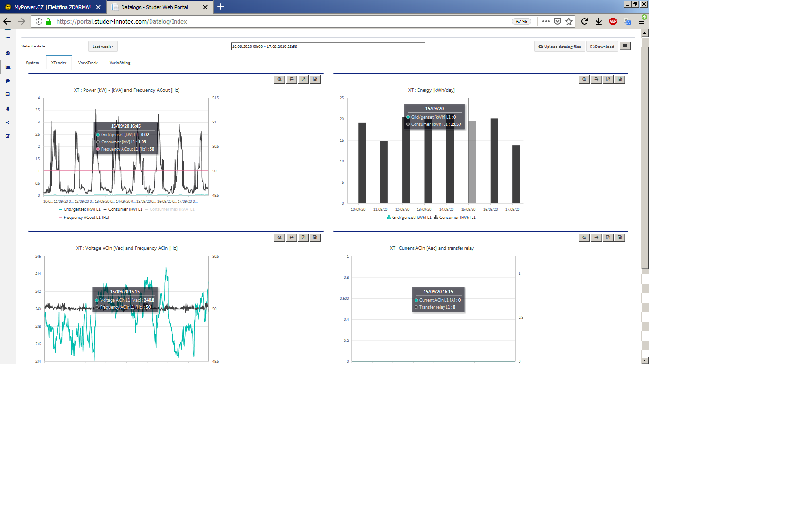The width and height of the screenshot is (812, 511).
Task: Toggle Consumer [kWh] L1 in Energy legend
Action: 454,218
